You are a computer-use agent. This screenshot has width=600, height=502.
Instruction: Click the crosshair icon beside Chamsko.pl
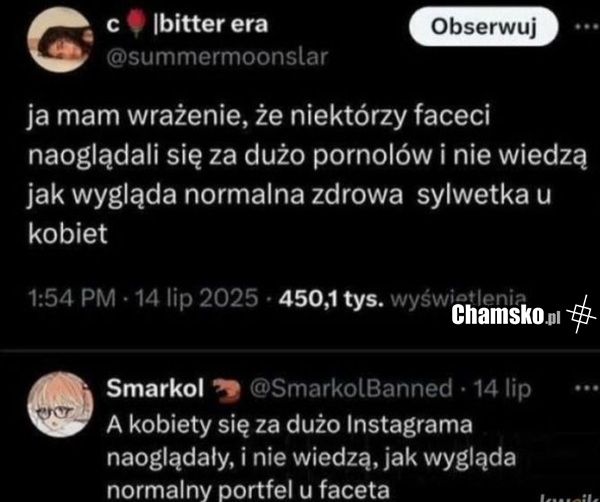coord(580,314)
